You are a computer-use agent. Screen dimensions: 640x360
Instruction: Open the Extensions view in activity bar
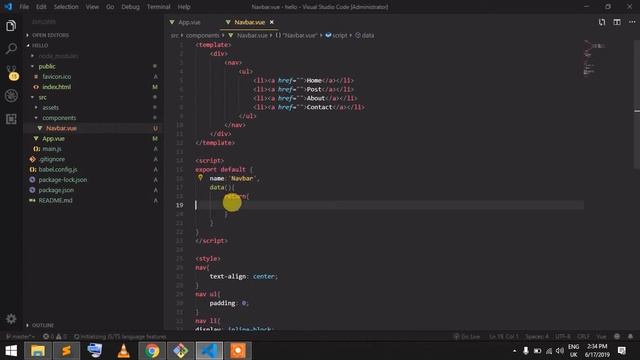click(x=11, y=119)
